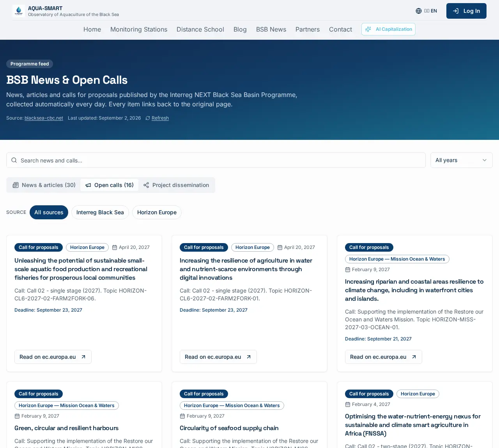This screenshot has height=448, width=499.
Task: Click external-link arrow on the aquatic food card
Action: pyautogui.click(x=83, y=357)
